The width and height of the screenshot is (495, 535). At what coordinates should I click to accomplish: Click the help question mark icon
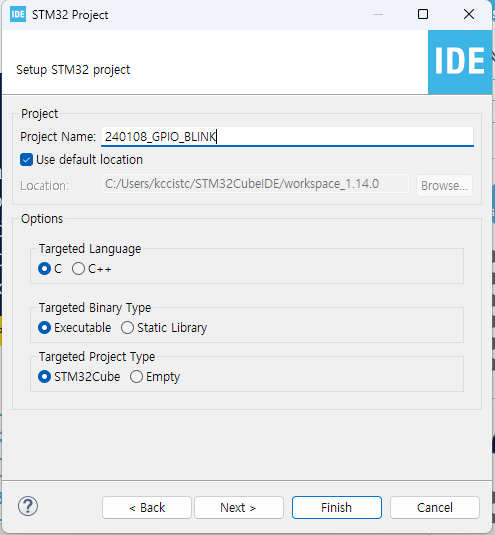point(28,506)
